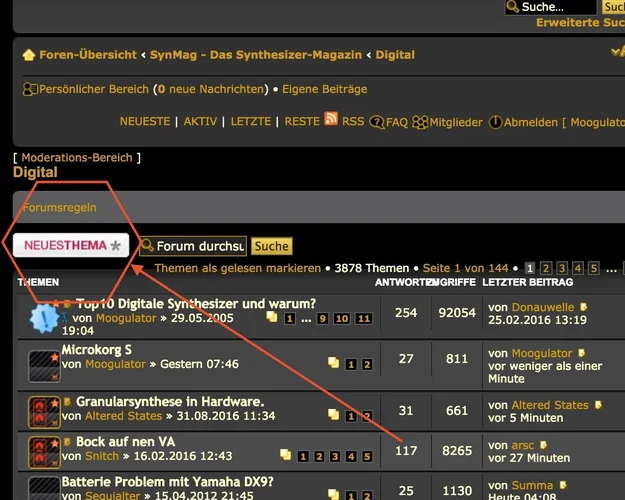Screen dimensions: 625x500
Task: Jump to latest post icon after Moogulator in last-post column
Action: 582,353
